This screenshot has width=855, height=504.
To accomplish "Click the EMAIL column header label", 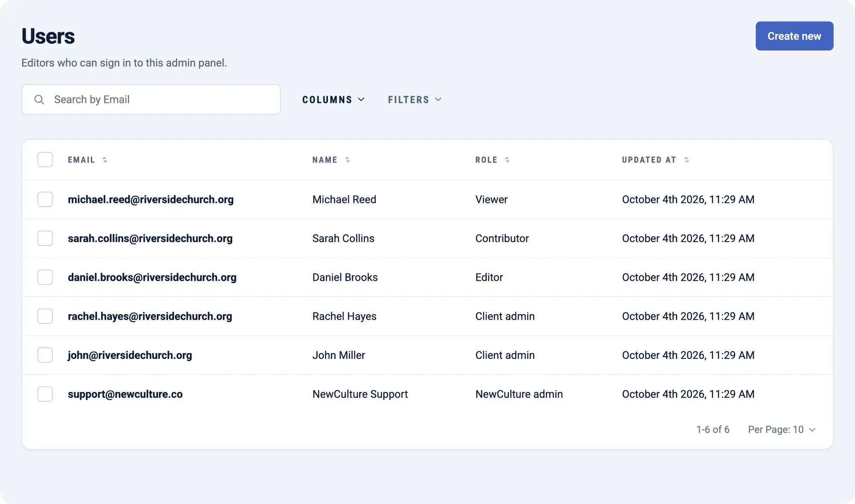I will 81,160.
